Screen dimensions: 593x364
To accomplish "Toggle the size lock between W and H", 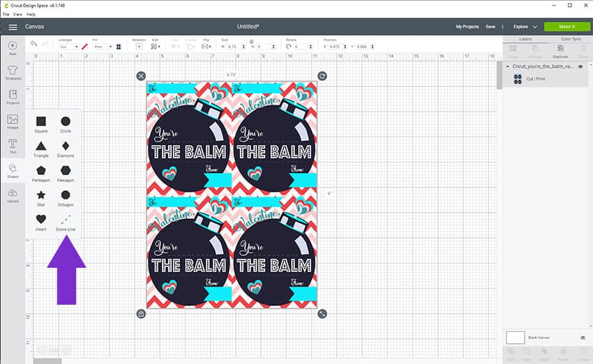I will click(251, 41).
